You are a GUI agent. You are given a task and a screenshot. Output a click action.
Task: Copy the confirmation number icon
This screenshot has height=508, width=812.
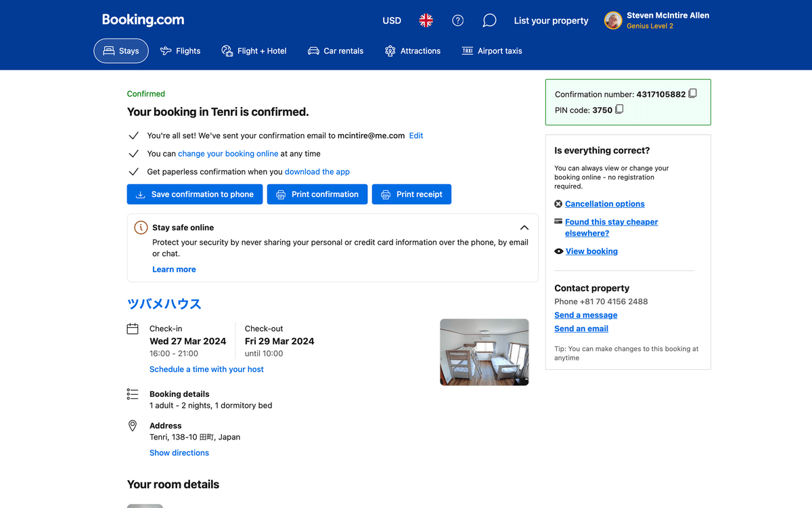(692, 94)
